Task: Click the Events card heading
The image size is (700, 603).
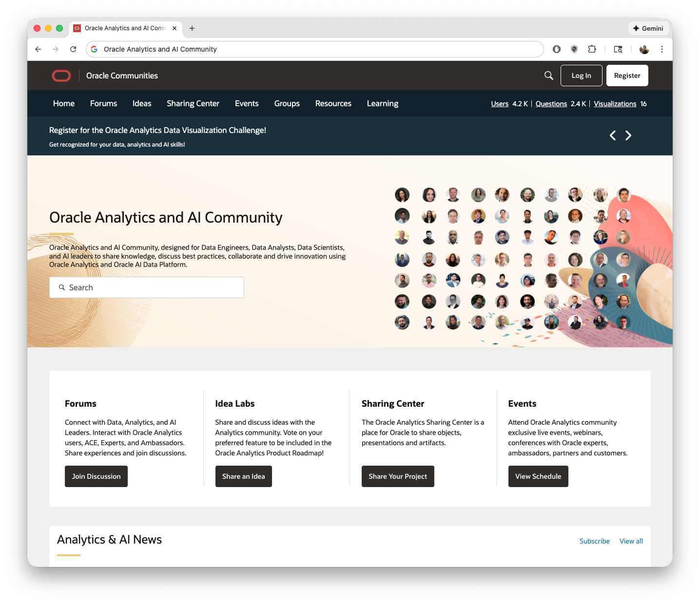Action: point(522,404)
